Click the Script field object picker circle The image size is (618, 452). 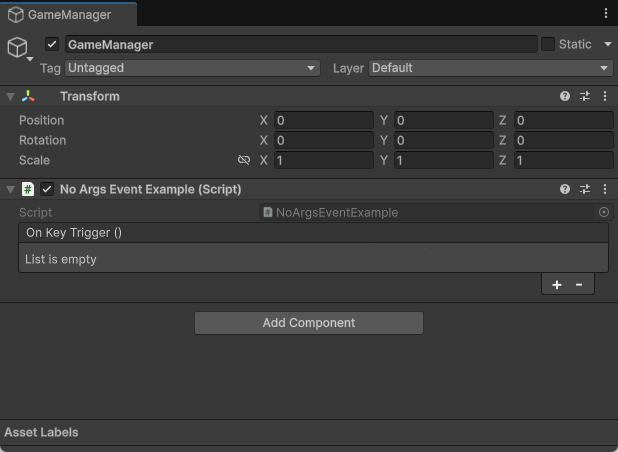(x=603, y=212)
